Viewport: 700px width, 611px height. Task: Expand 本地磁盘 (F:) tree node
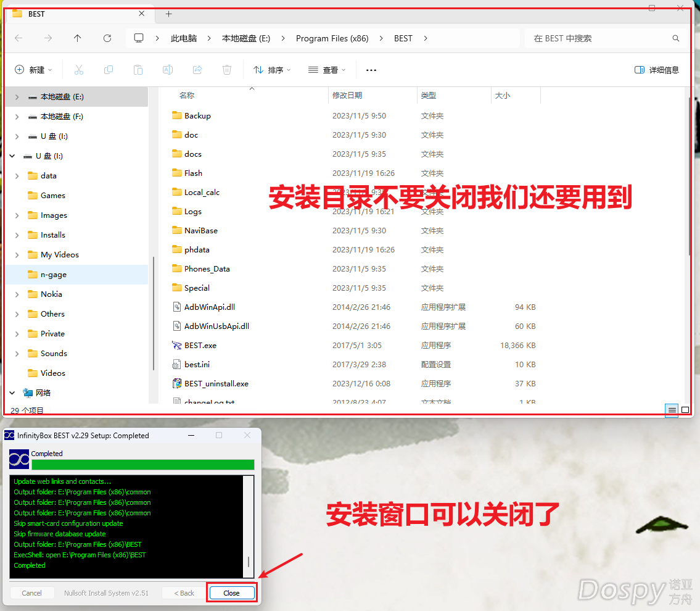17,117
